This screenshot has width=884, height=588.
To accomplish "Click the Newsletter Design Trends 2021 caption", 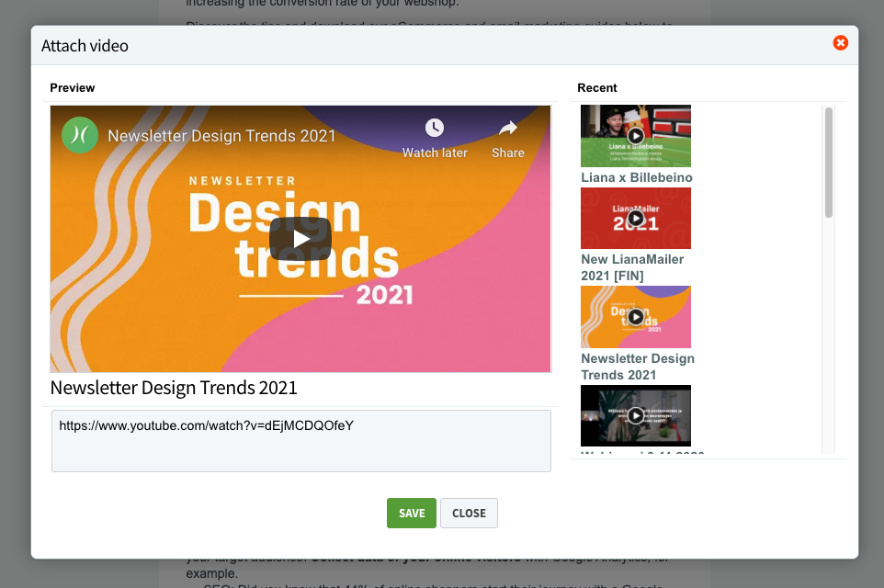I will point(174,388).
